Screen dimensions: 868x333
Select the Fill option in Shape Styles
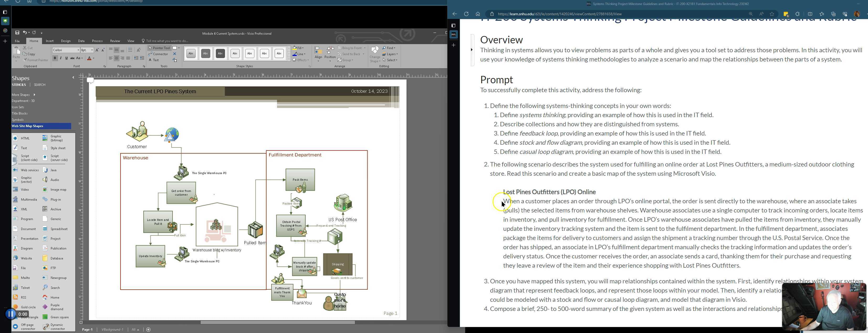[x=298, y=48]
